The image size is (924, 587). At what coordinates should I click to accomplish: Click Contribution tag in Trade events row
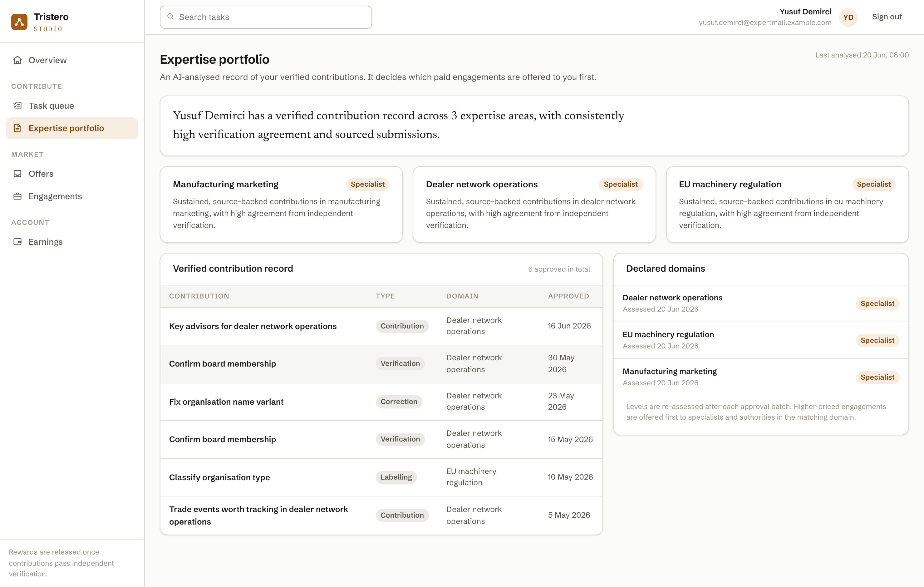(x=402, y=515)
